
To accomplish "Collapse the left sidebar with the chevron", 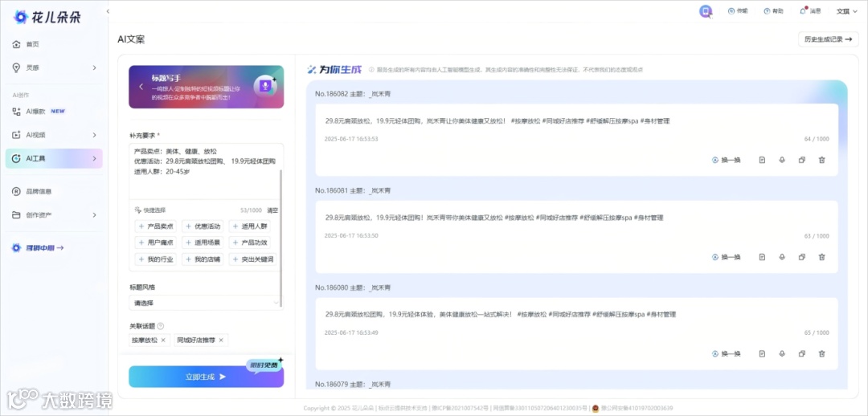I will coord(108,11).
